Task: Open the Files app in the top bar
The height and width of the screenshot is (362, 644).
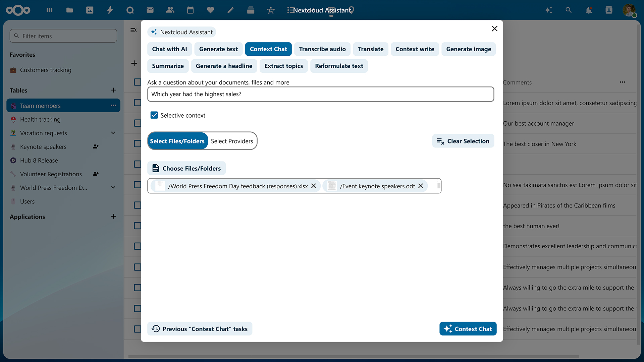Action: click(x=69, y=10)
